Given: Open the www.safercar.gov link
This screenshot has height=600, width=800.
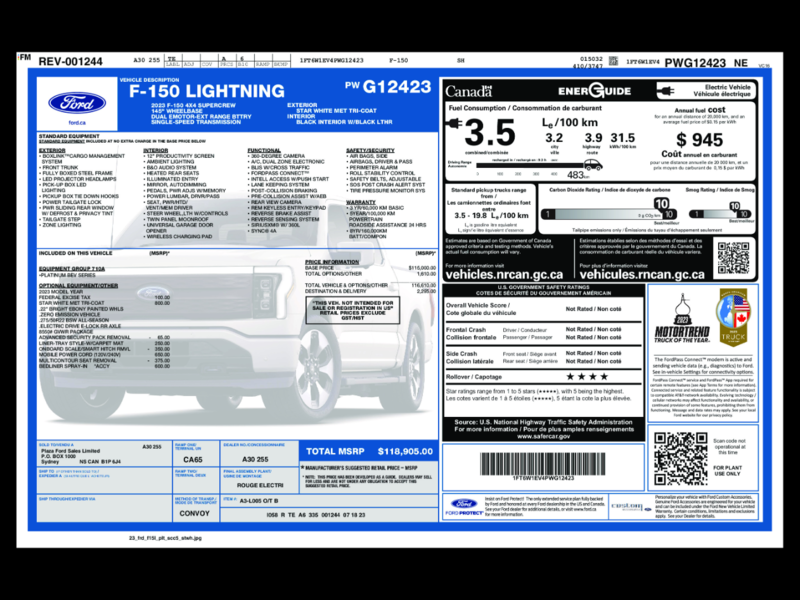Looking at the screenshot, I should pos(543,437).
